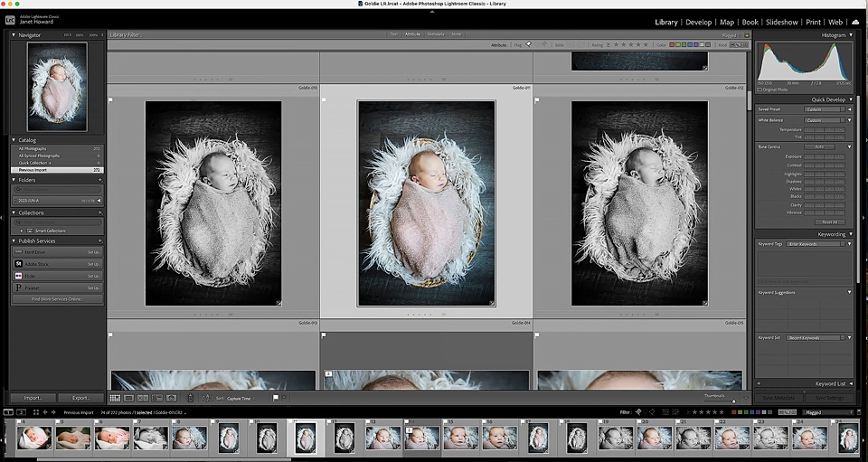Open Keyword Set Recent Keywords dropdown
Image resolution: width=868 pixels, height=462 pixels.
(x=816, y=337)
